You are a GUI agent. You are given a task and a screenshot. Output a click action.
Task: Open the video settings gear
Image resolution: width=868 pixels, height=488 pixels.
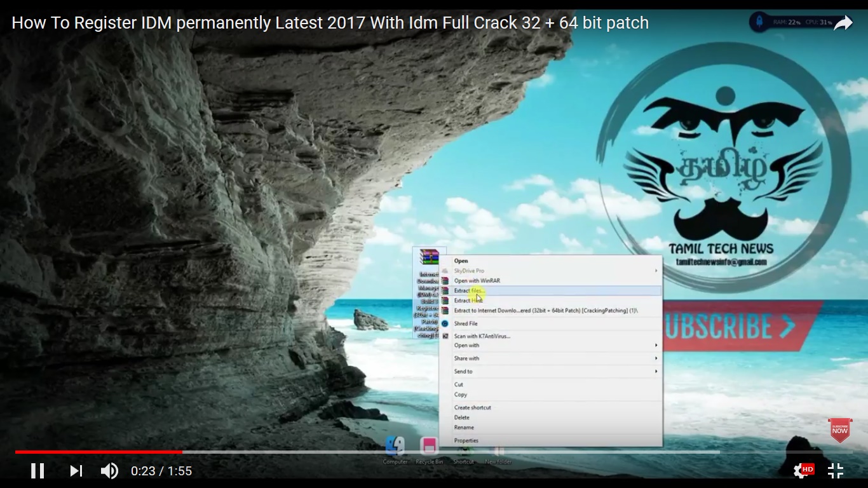(x=800, y=471)
